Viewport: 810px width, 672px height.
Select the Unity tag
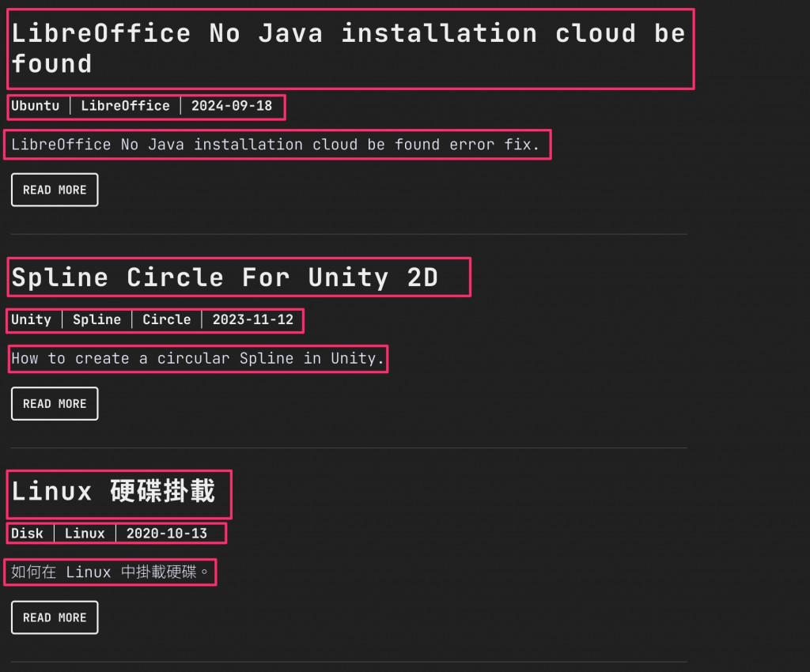pos(32,319)
